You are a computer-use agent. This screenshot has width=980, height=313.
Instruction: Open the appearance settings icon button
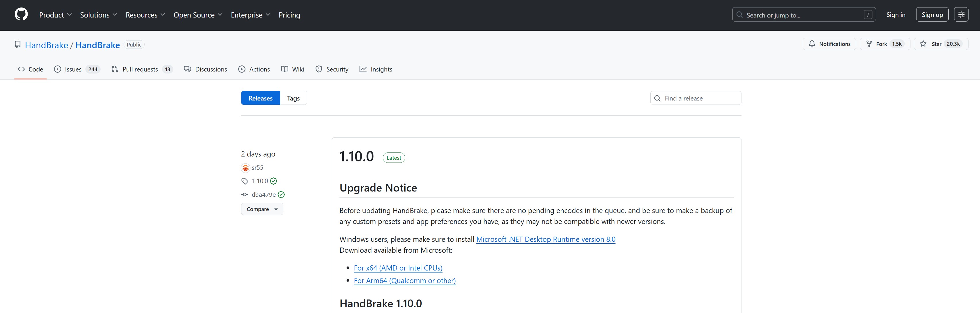click(x=961, y=15)
